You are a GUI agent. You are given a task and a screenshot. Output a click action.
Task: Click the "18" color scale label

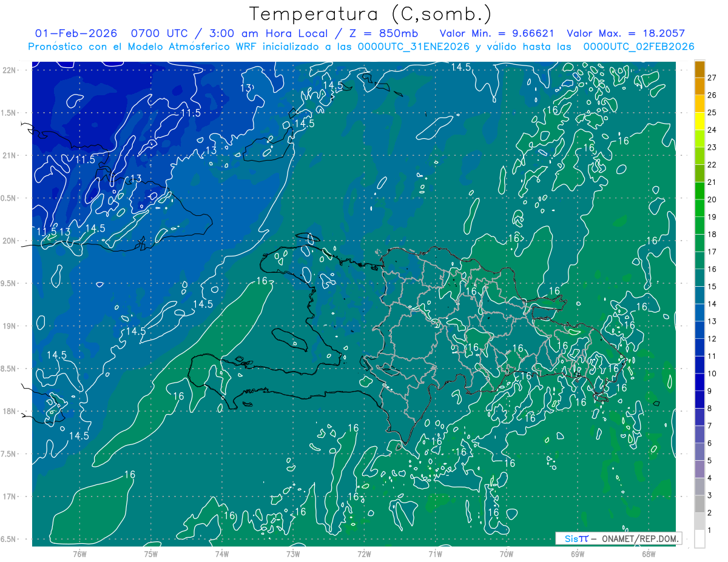coord(712,234)
